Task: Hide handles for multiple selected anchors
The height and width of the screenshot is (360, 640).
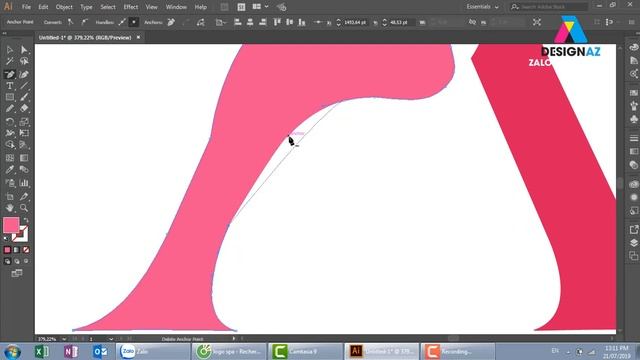Action: click(133, 22)
